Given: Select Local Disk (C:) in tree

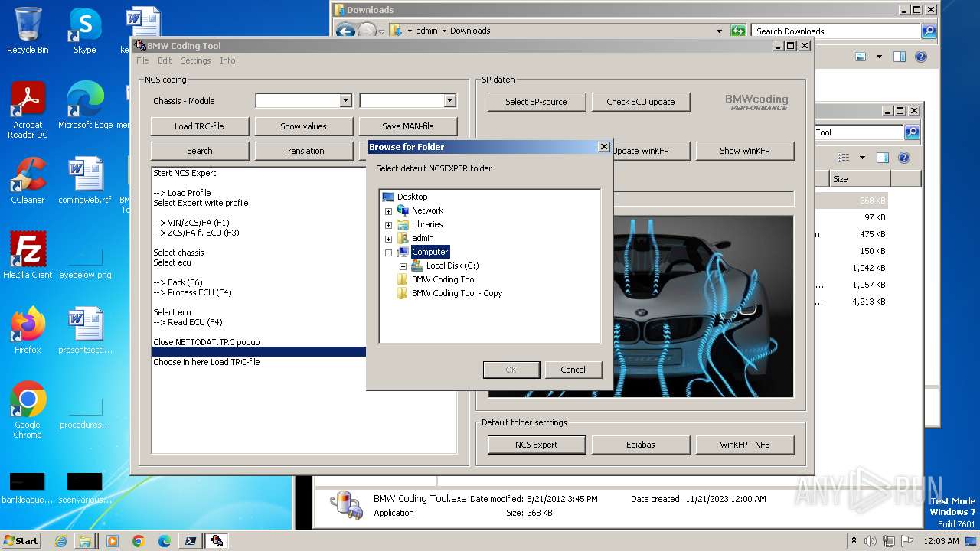Looking at the screenshot, I should click(452, 266).
